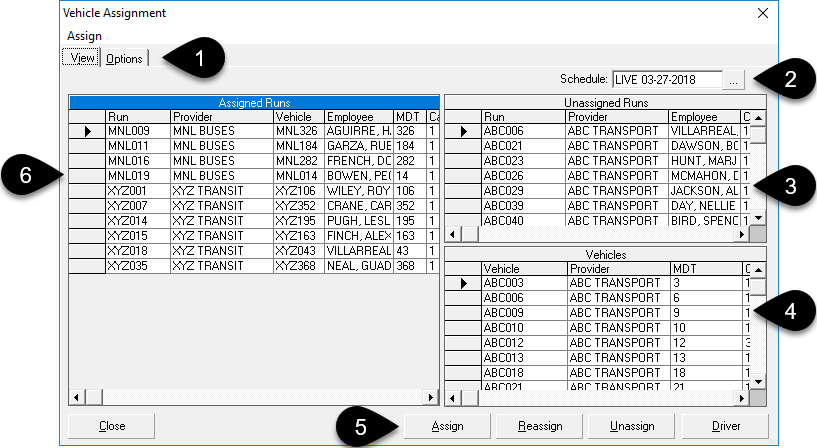Open schedule browse ellipsis button
The image size is (817, 448).
pos(733,80)
